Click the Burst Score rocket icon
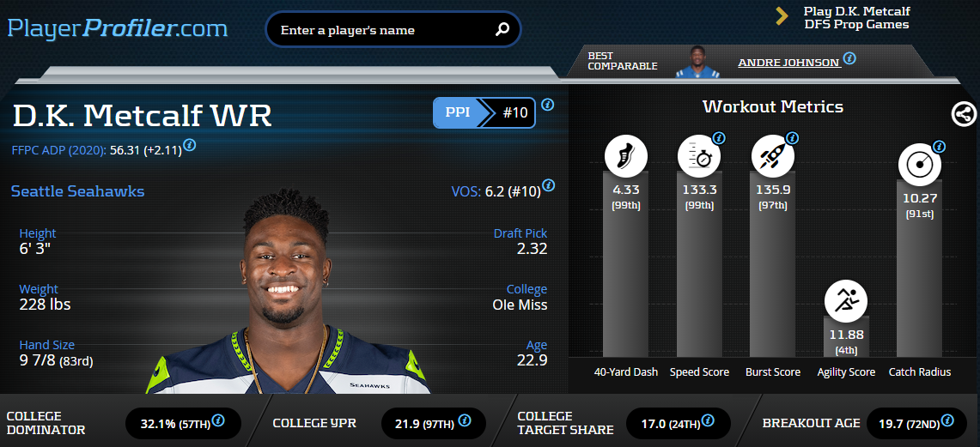This screenshot has width=980, height=447. click(x=772, y=156)
